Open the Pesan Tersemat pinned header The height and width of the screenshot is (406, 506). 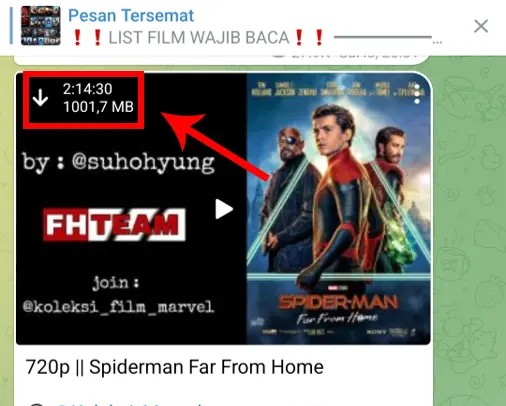pyautogui.click(x=131, y=15)
